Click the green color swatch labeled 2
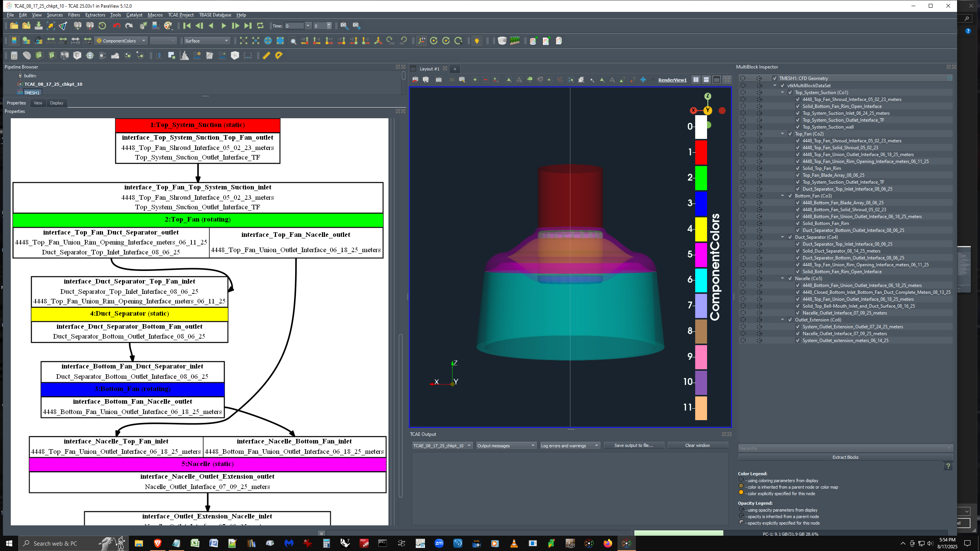The width and height of the screenshot is (980, 551). tap(701, 178)
